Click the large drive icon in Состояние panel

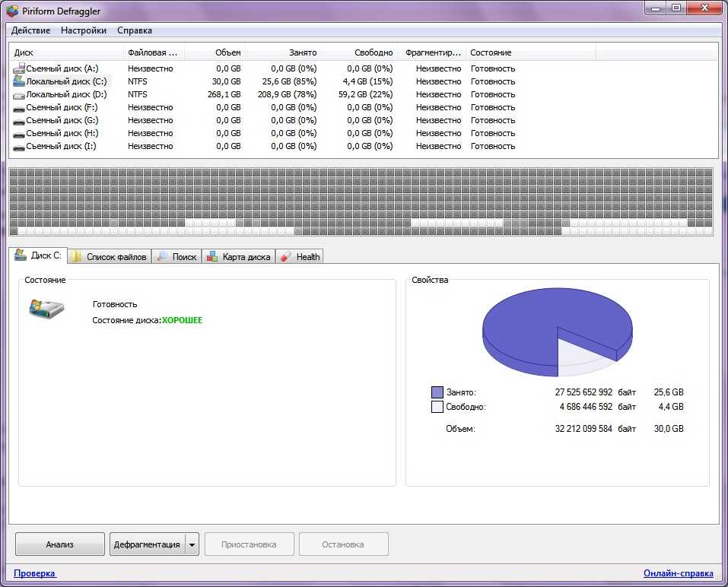46,308
